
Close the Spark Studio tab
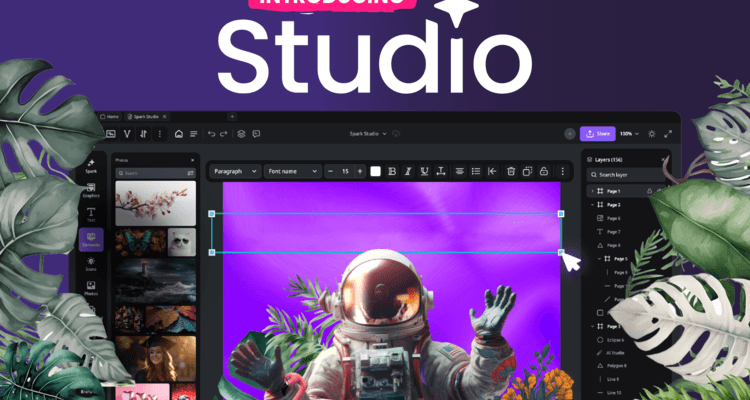pyautogui.click(x=165, y=116)
